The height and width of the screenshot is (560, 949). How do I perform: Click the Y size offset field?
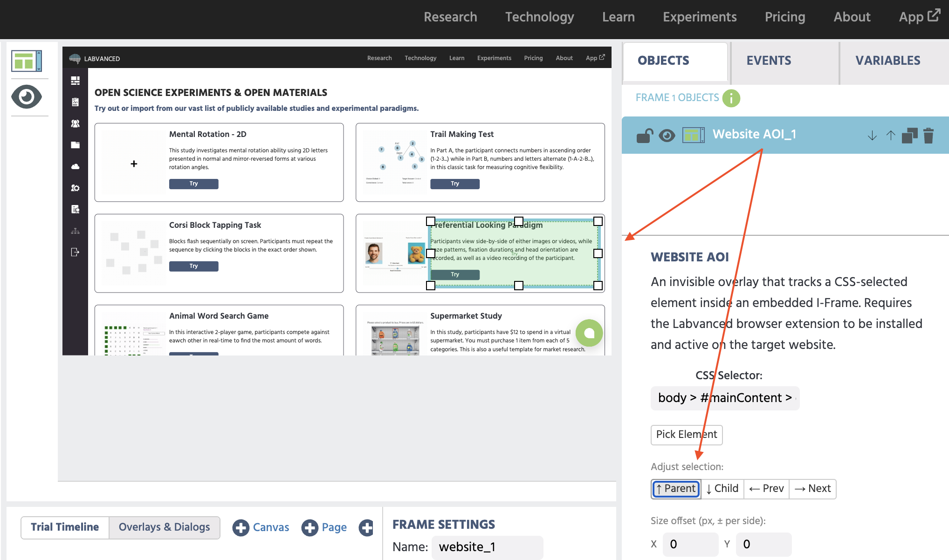pos(763,544)
